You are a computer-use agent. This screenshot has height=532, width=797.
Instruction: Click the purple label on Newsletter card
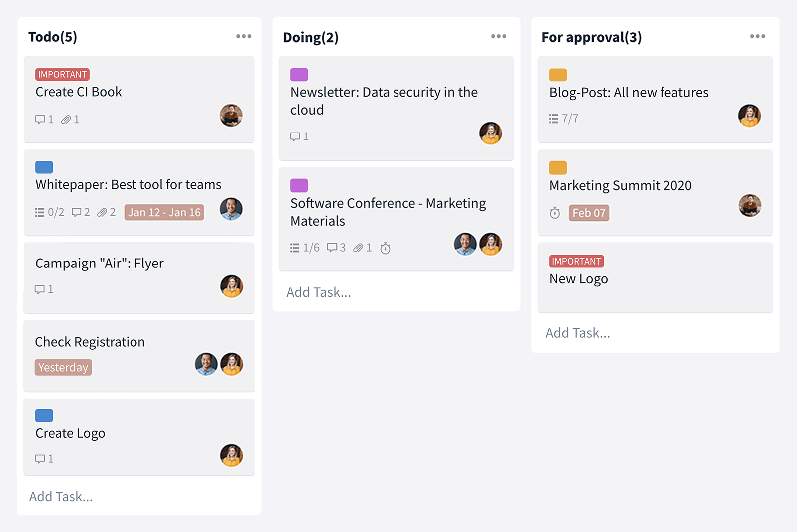[x=299, y=75]
